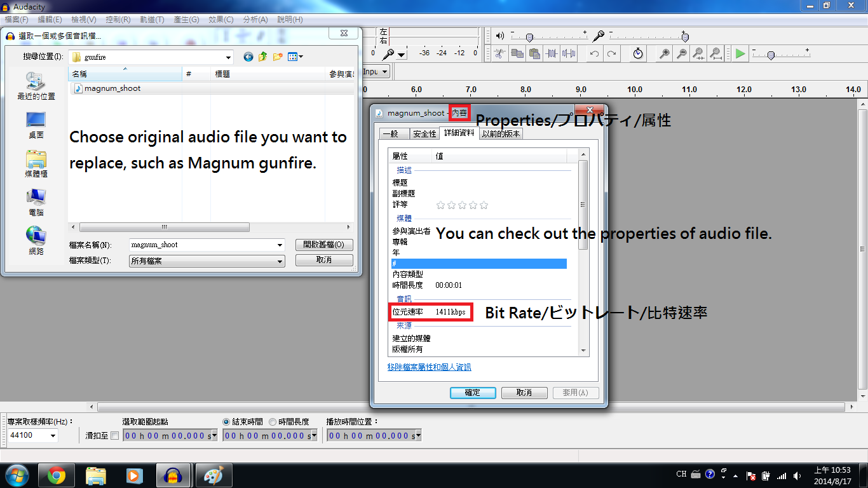Click the Trim outside selection icon
Image resolution: width=868 pixels, height=488 pixels.
(x=552, y=54)
